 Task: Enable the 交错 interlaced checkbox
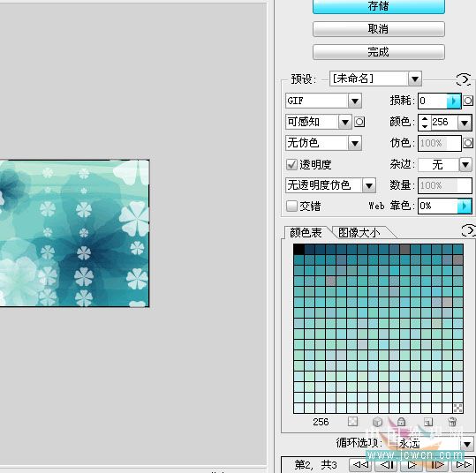pyautogui.click(x=291, y=206)
